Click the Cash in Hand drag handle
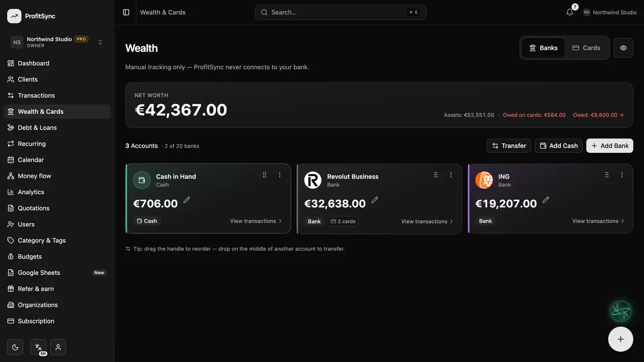Screen dimensions: 644x362 265,175
